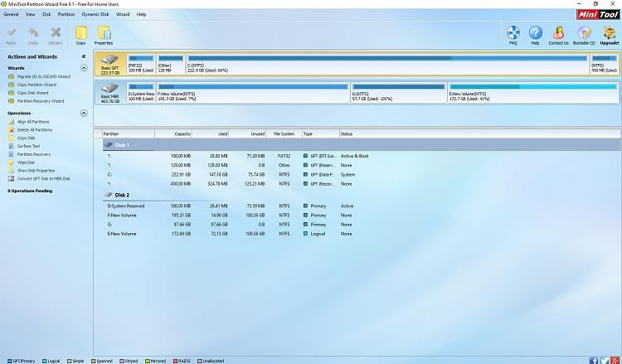Viewport: 622px width, 364px height.
Task: Open the Google Plus icon
Action: coord(615,361)
